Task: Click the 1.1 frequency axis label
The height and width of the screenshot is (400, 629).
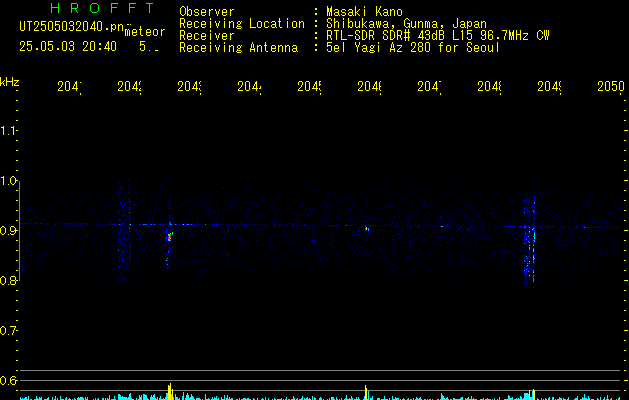Action: click(8, 130)
